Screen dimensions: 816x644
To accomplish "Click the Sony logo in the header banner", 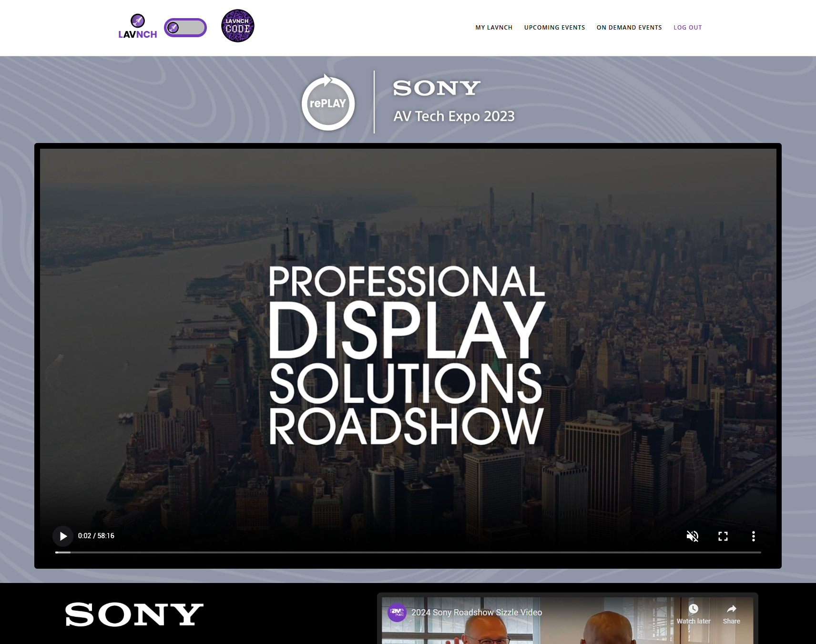I will click(x=437, y=88).
